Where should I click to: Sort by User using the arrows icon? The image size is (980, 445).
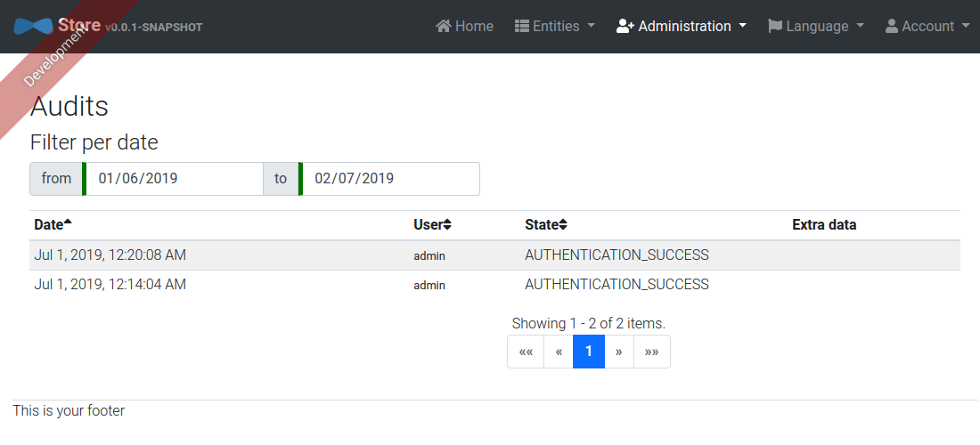click(x=447, y=224)
